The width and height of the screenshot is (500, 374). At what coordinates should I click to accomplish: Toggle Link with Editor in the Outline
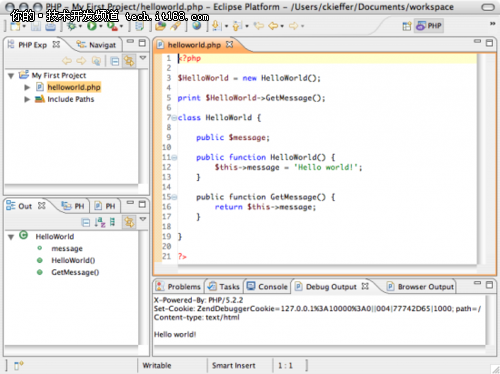pyautogui.click(x=129, y=222)
